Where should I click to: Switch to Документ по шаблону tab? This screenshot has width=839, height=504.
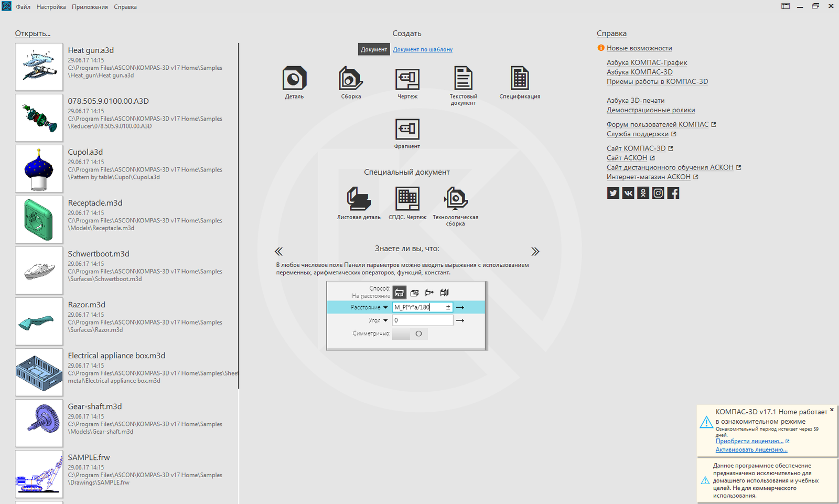[423, 49]
